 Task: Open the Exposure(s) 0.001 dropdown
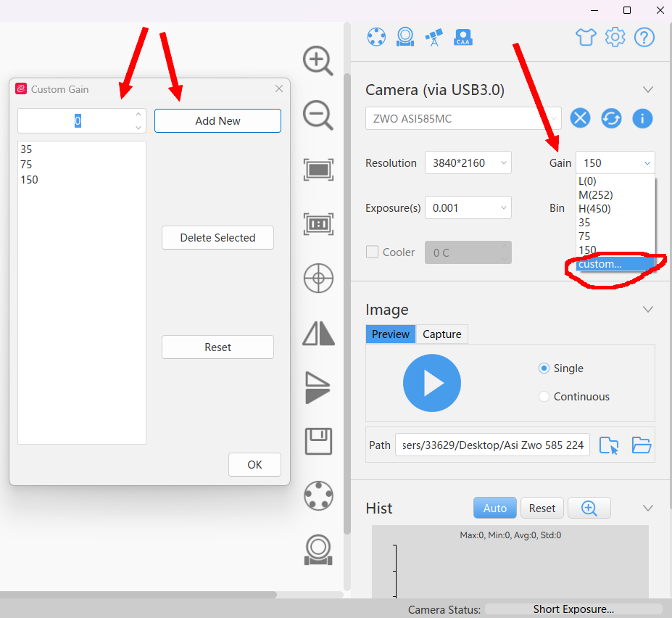click(468, 208)
